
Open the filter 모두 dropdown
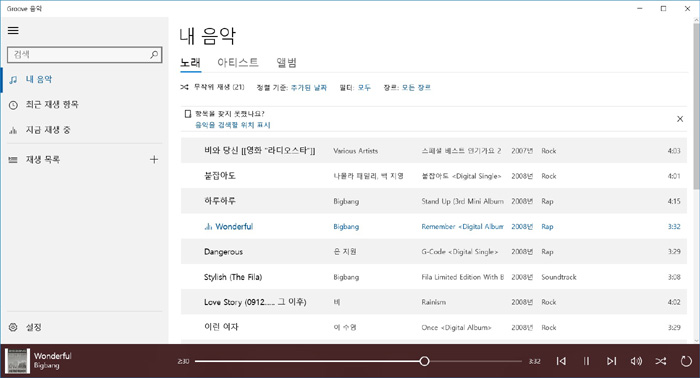364,87
